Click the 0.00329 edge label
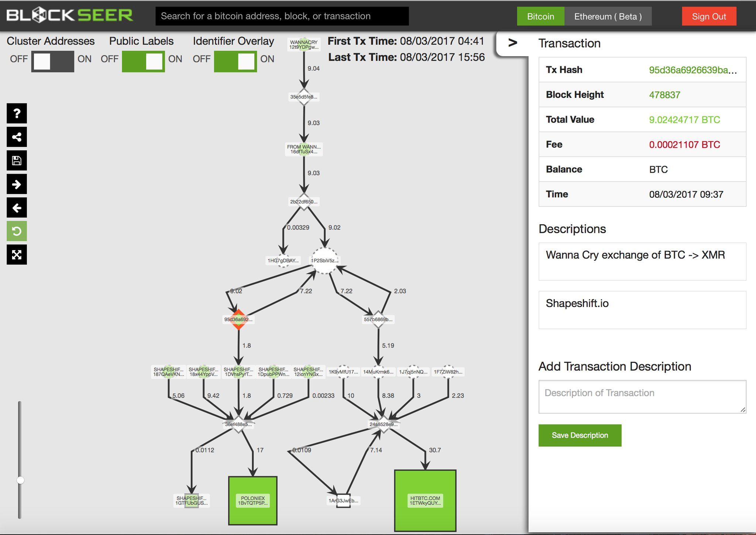756x535 pixels. tap(298, 228)
